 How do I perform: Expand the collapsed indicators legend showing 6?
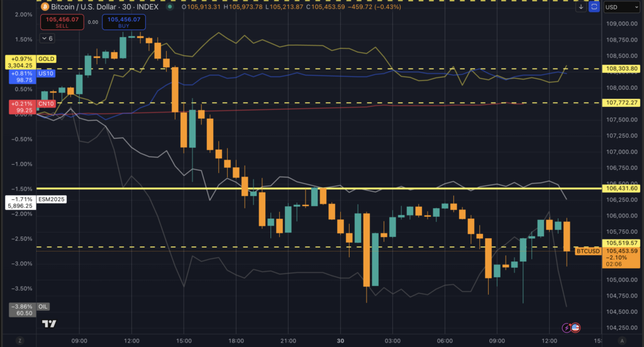click(x=47, y=38)
